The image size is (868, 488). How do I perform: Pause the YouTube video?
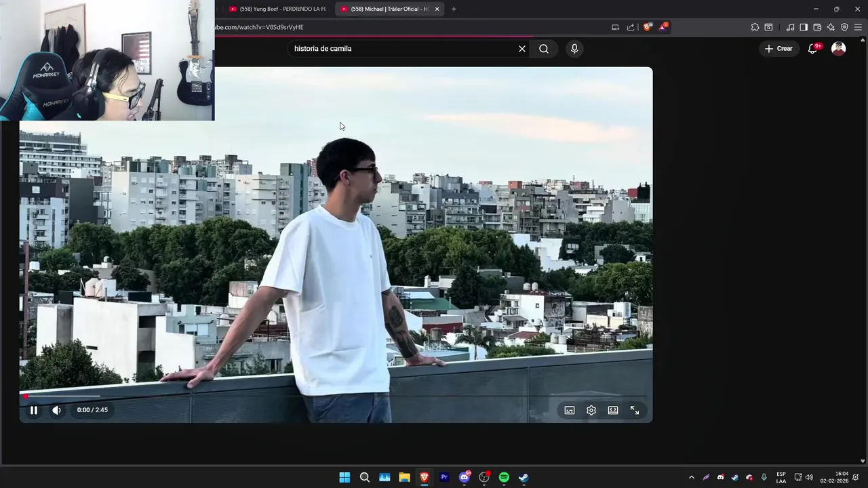coord(34,410)
